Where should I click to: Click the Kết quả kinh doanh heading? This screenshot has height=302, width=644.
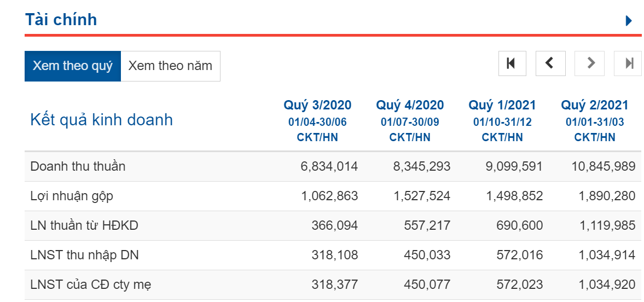click(101, 119)
